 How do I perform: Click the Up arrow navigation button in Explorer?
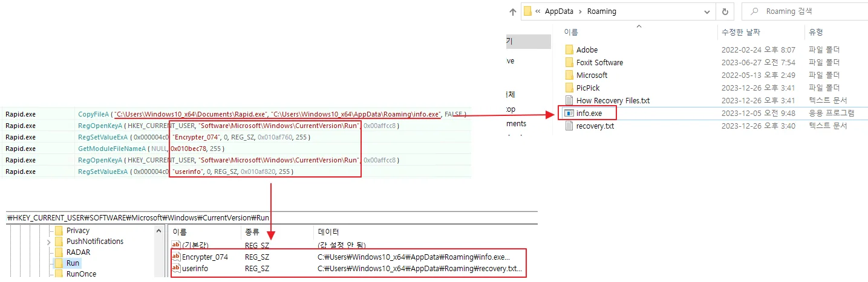click(x=513, y=11)
